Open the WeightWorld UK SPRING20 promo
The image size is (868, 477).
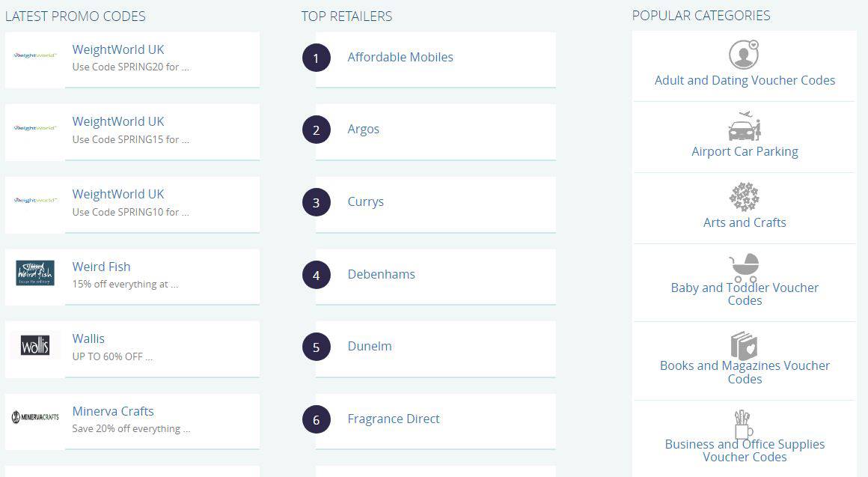(x=118, y=49)
